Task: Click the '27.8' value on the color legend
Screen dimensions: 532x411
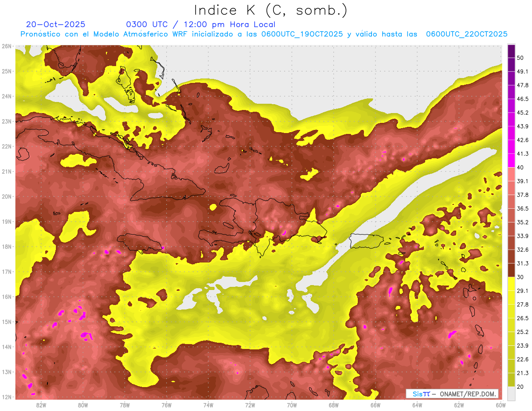Action: [523, 304]
